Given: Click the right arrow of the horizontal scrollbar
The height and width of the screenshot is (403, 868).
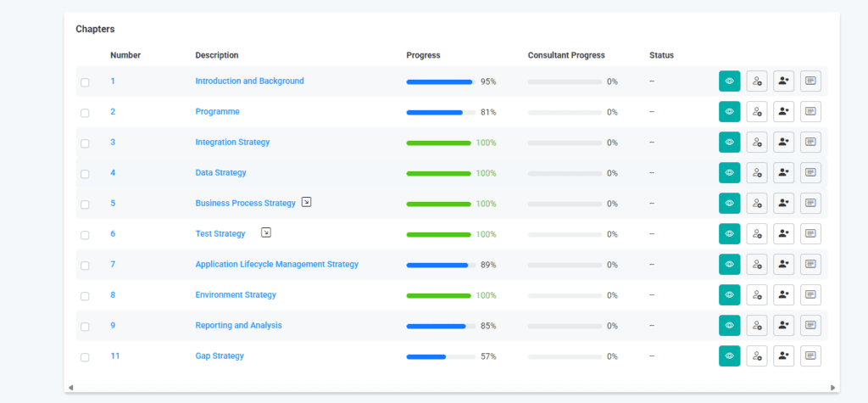Looking at the screenshot, I should point(833,388).
